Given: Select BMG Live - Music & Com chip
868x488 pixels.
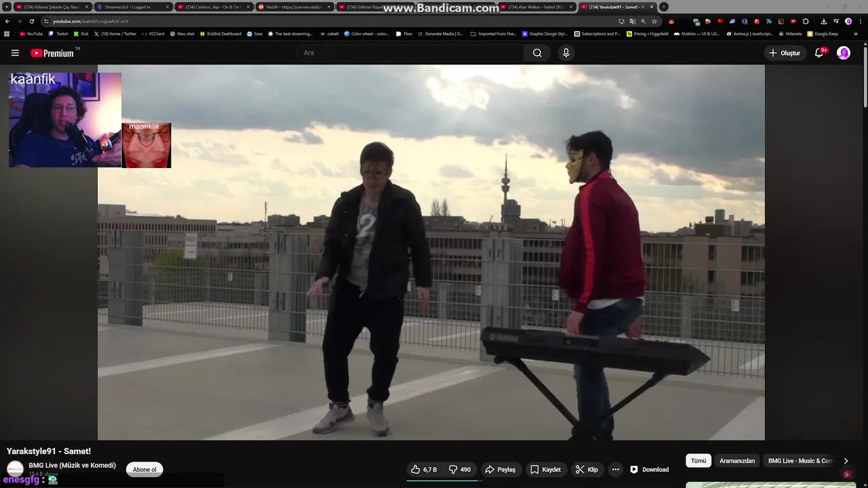Looking at the screenshot, I should point(800,461).
